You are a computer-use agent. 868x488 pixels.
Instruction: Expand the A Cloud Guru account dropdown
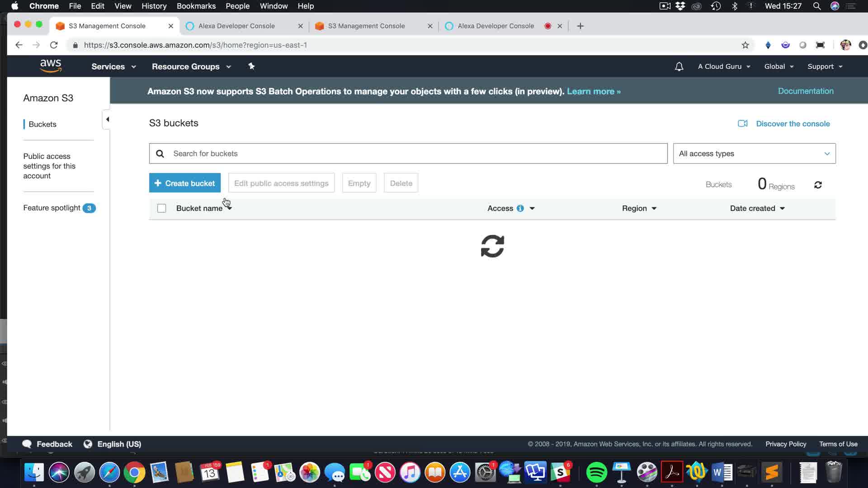tap(723, 66)
